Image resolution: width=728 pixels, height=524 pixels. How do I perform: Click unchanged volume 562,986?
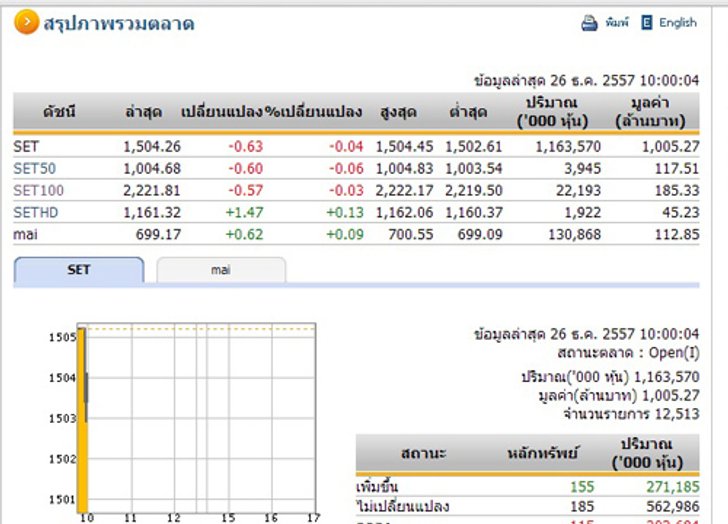(x=673, y=506)
